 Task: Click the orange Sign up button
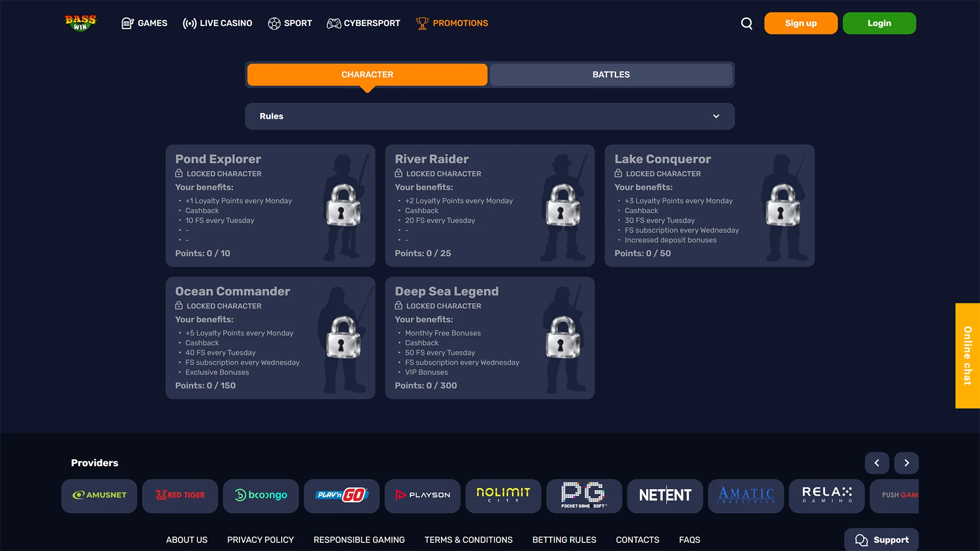[x=801, y=23]
